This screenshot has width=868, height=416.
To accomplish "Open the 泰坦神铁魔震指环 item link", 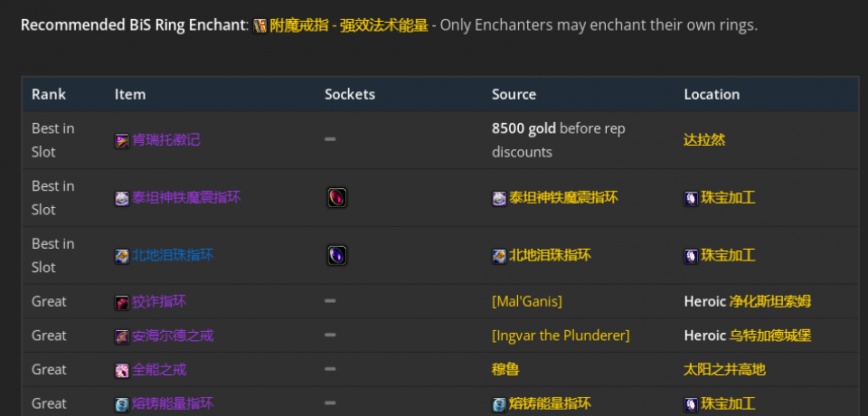I will [x=186, y=198].
